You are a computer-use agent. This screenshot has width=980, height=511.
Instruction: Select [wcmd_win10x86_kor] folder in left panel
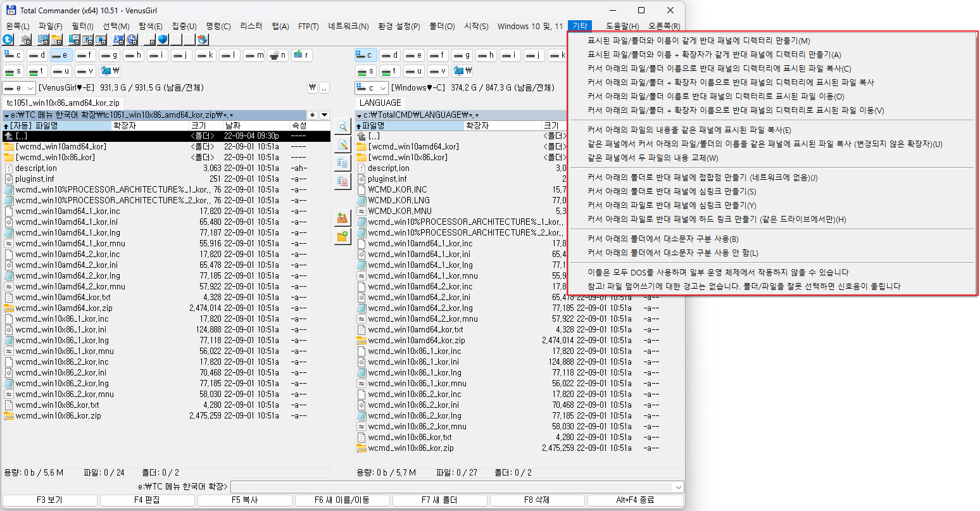tap(55, 158)
